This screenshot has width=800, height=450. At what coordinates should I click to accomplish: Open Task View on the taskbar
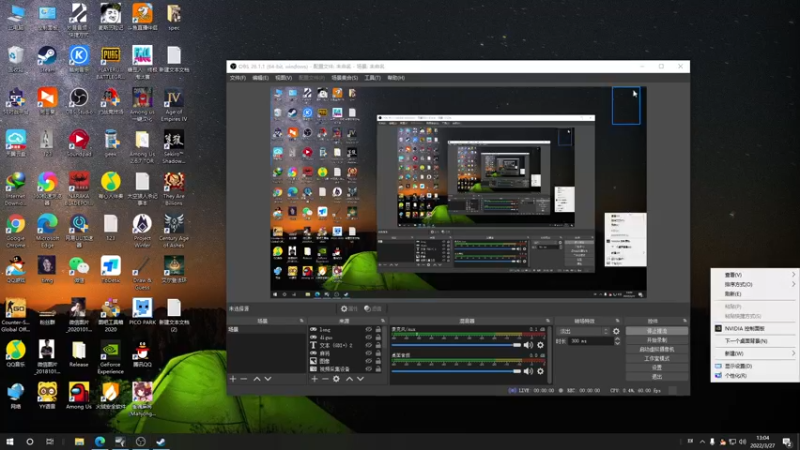coord(49,442)
